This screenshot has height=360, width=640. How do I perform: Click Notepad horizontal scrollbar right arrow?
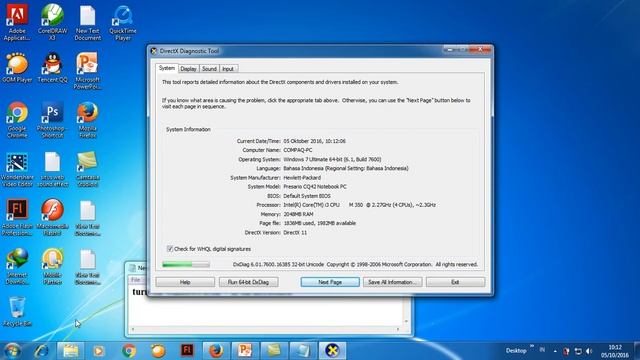point(398,329)
